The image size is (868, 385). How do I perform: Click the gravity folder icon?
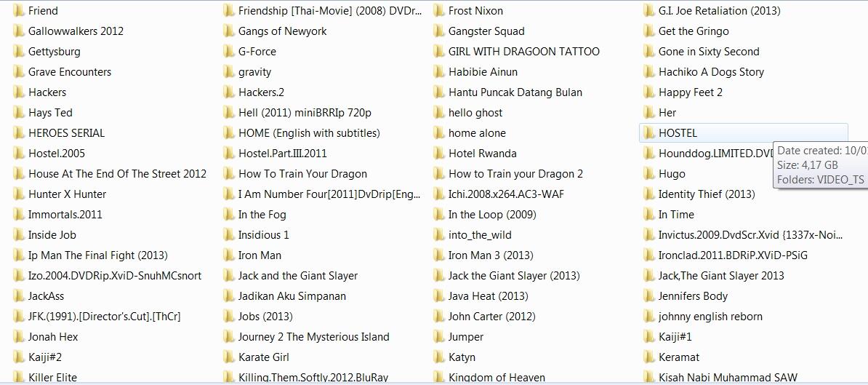tap(228, 72)
